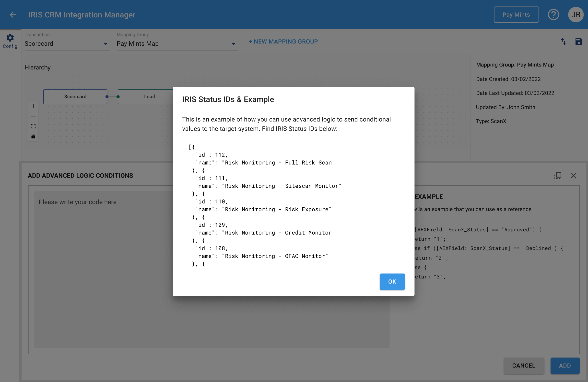
Task: Zoom out on the hierarchy canvas
Action: tap(33, 116)
